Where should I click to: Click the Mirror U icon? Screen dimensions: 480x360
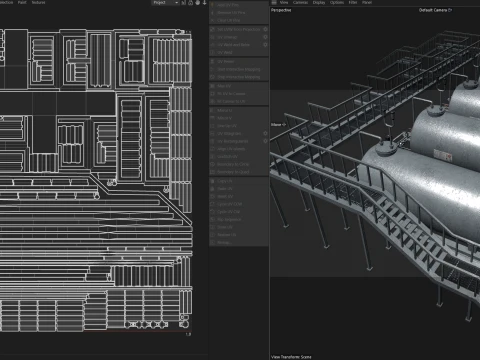[212, 110]
